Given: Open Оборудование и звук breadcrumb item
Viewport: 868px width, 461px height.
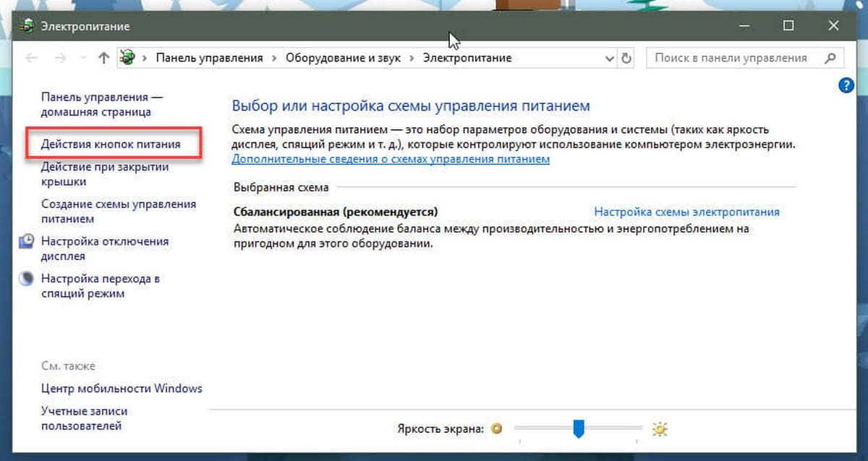Looking at the screenshot, I should tap(343, 59).
